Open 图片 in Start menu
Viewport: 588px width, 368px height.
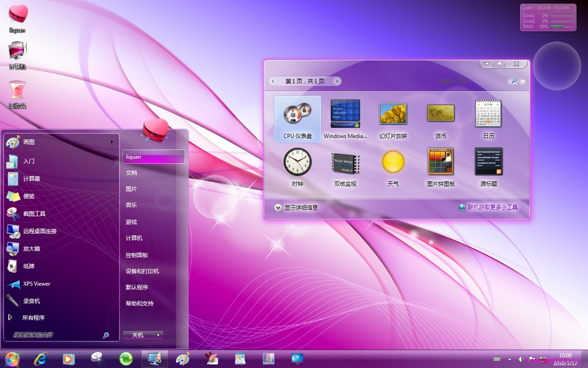(x=154, y=189)
